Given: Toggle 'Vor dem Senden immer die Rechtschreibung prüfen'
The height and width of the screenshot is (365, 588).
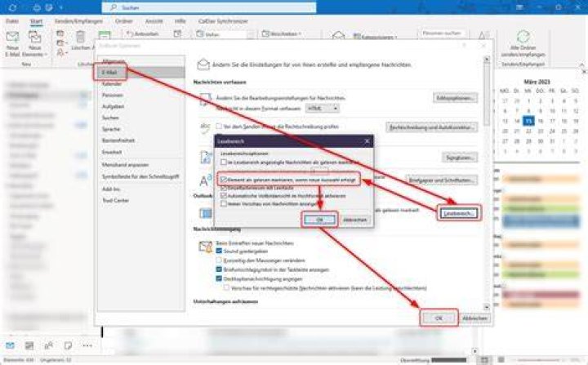Looking at the screenshot, I should click(219, 127).
